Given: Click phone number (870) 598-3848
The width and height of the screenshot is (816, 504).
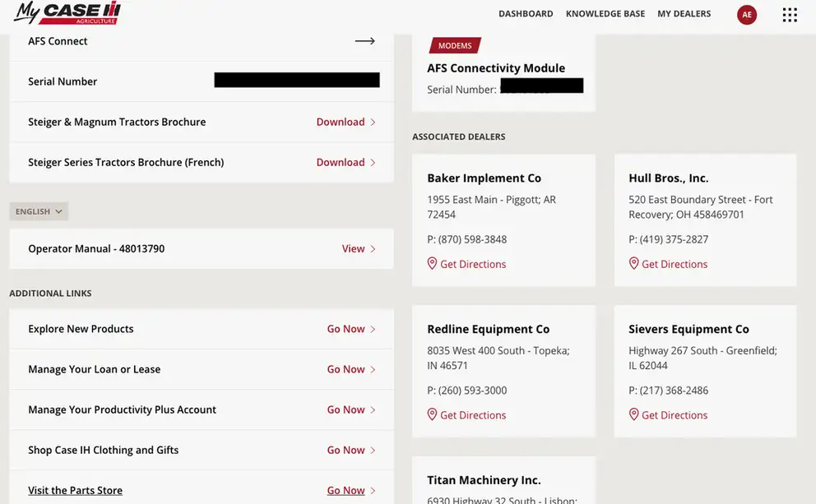Looking at the screenshot, I should point(472,239).
